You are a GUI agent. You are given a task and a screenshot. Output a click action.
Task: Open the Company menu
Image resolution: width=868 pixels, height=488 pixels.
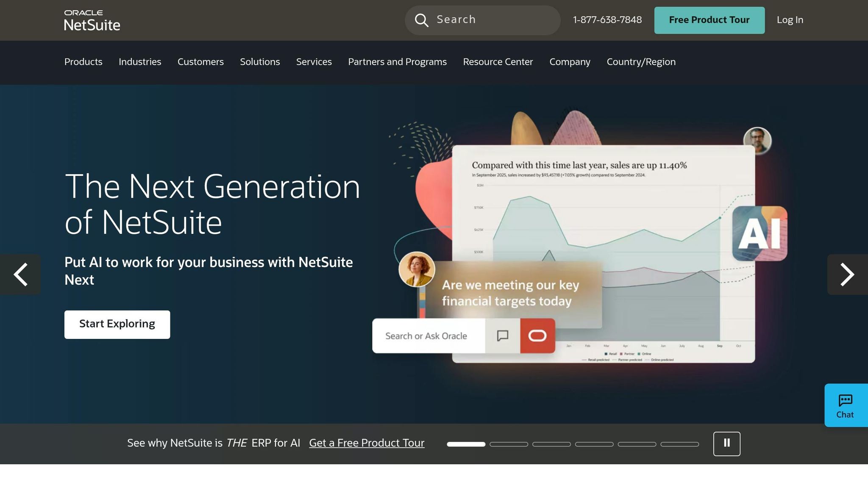coord(570,62)
